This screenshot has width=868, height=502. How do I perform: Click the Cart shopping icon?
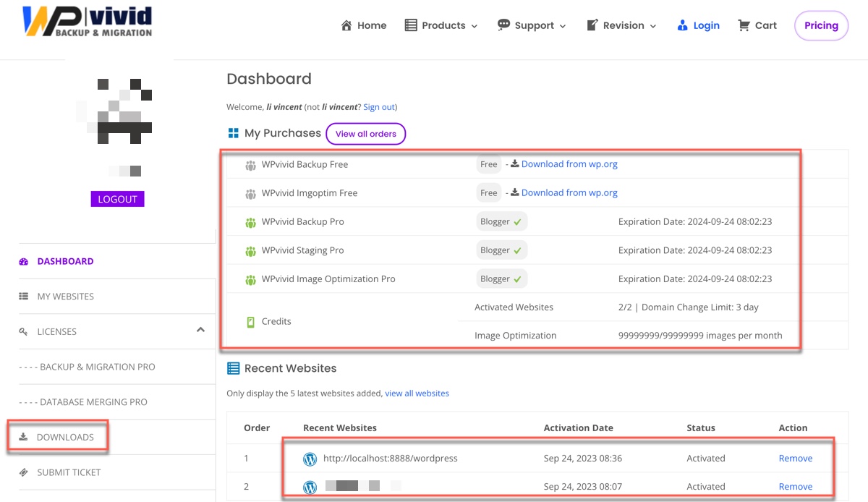click(744, 25)
